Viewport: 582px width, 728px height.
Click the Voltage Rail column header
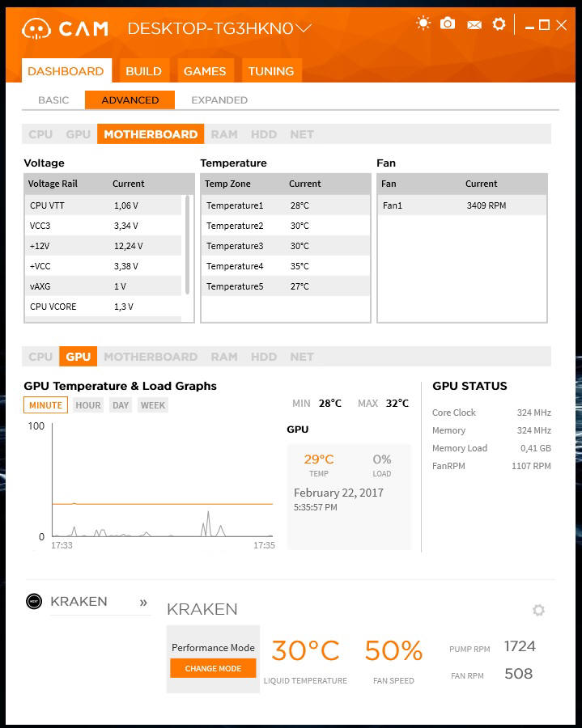(x=53, y=184)
